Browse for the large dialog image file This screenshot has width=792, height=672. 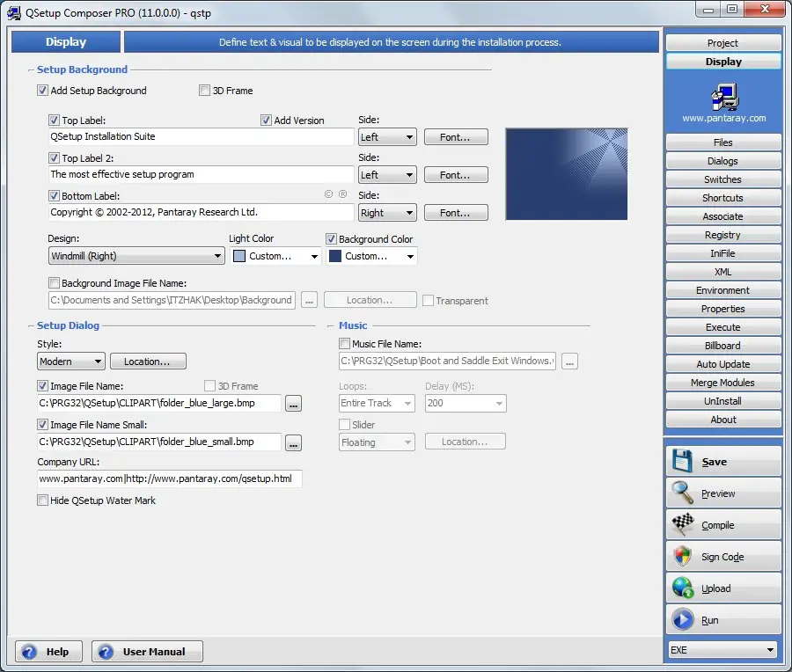click(293, 404)
